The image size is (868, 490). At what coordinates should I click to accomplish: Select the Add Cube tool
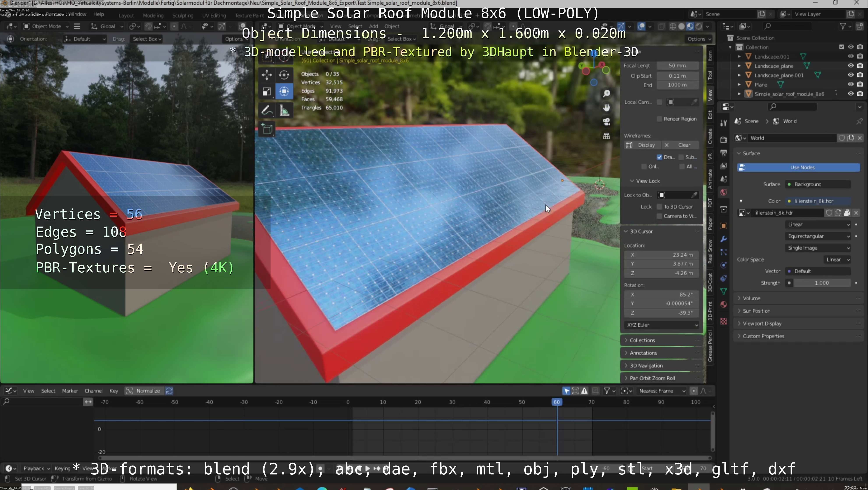click(x=267, y=129)
